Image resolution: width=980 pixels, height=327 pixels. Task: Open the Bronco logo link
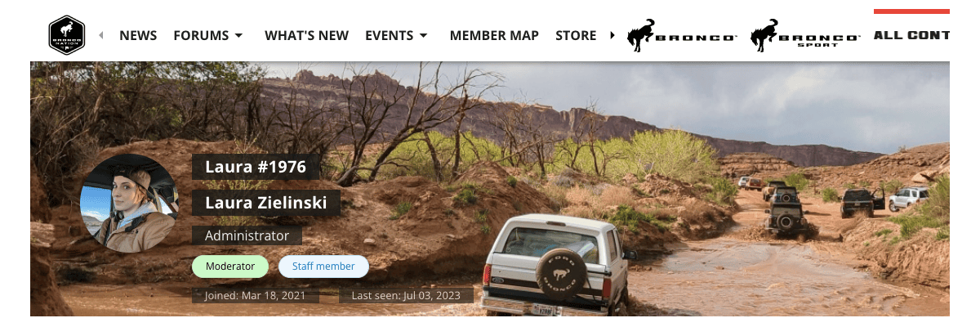coord(683,35)
